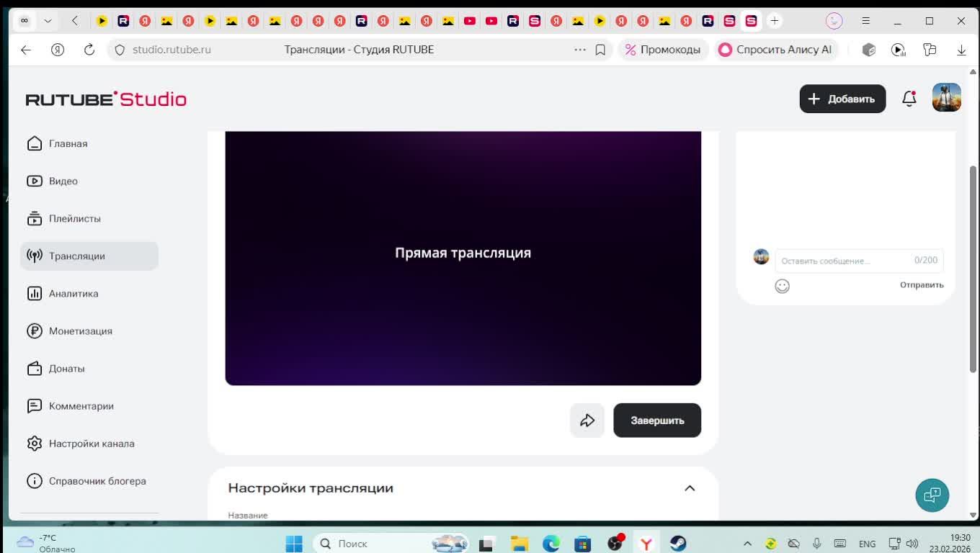Open the channel avatar menu

click(x=947, y=98)
